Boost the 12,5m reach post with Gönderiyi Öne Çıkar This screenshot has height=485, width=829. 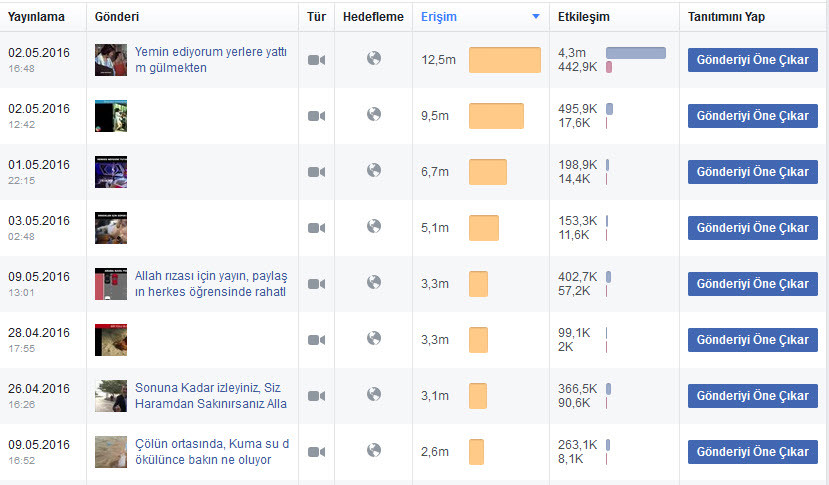[x=752, y=60]
